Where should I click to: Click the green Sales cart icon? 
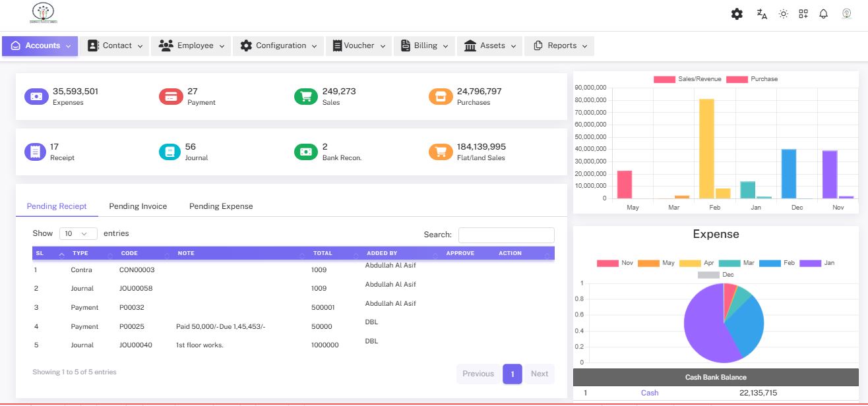[306, 97]
